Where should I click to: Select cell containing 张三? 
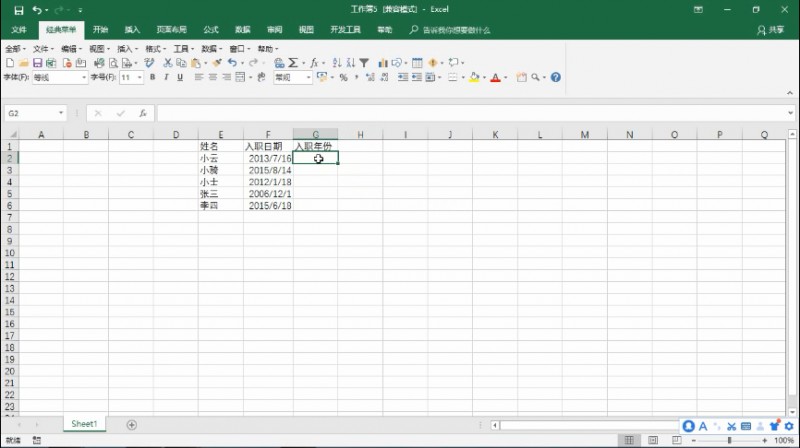pyautogui.click(x=221, y=194)
